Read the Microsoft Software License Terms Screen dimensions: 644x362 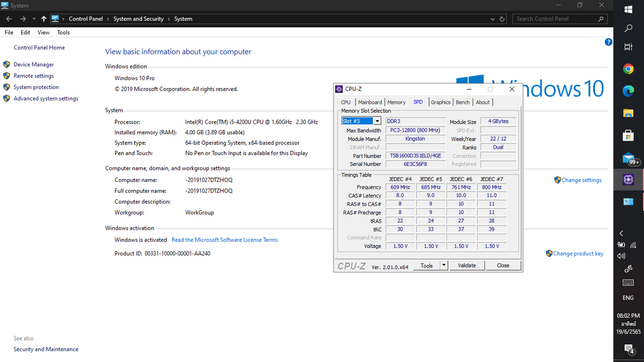pos(224,240)
